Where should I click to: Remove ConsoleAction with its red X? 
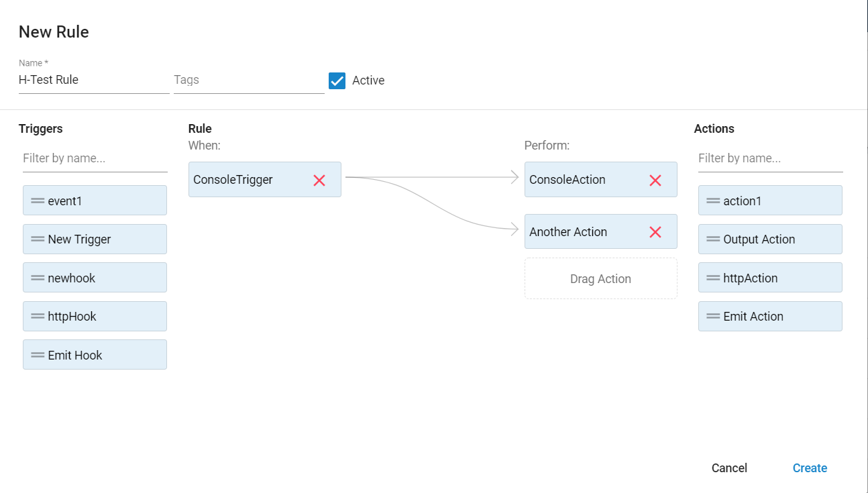tap(655, 180)
